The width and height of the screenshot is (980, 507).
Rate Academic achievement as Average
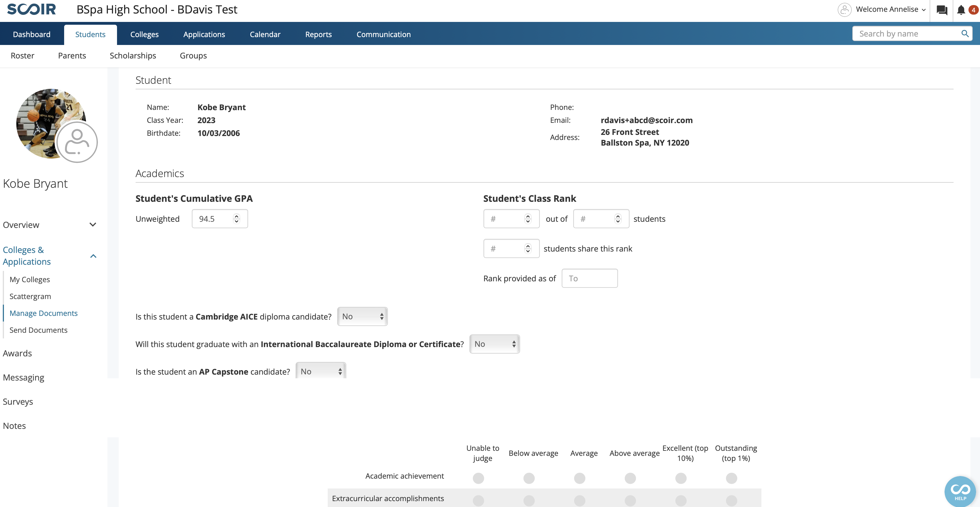(x=579, y=478)
